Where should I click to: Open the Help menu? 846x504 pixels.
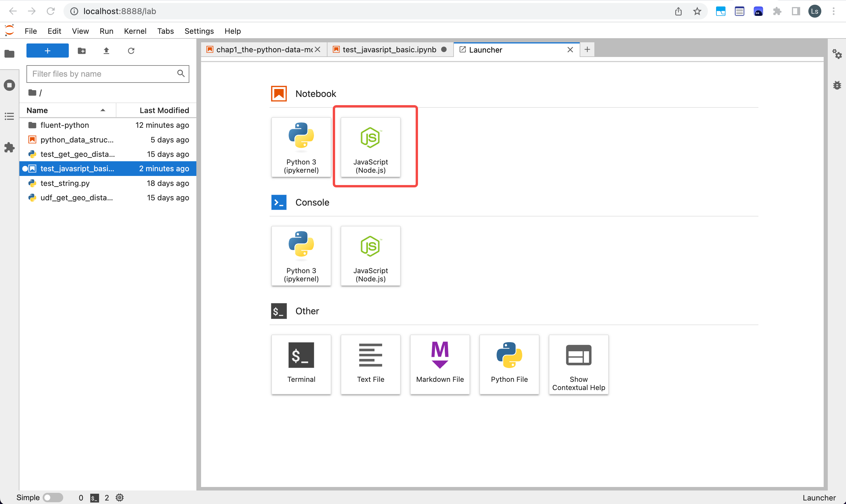click(x=233, y=31)
